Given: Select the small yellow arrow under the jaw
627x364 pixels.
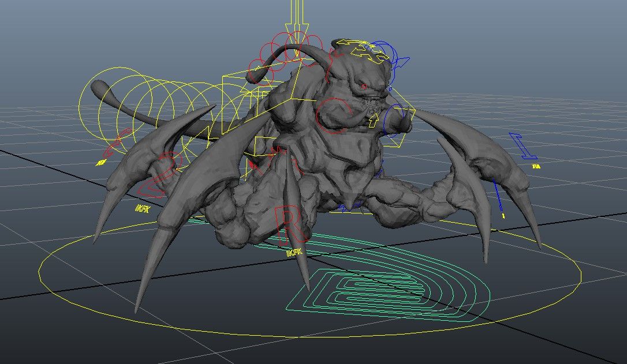Looking at the screenshot, I should (x=374, y=120).
